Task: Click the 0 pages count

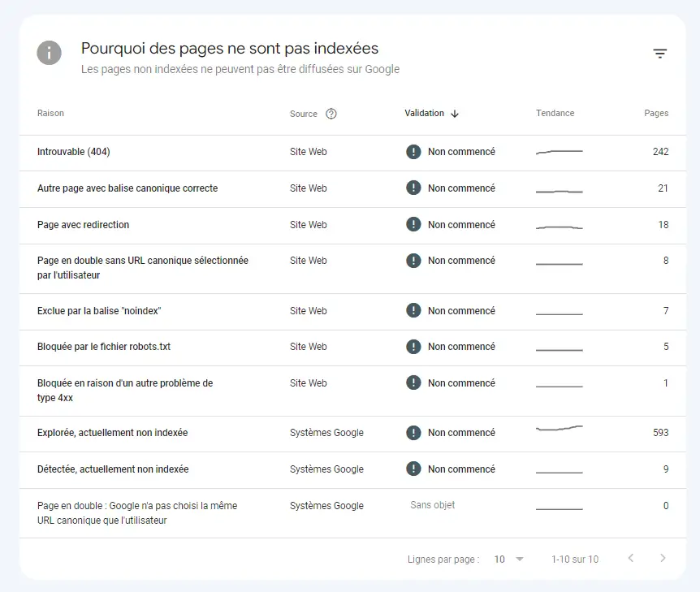Action: click(666, 506)
